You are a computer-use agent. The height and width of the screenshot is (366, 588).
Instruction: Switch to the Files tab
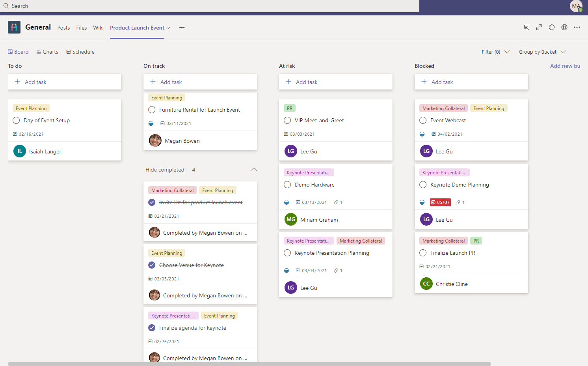(82, 28)
